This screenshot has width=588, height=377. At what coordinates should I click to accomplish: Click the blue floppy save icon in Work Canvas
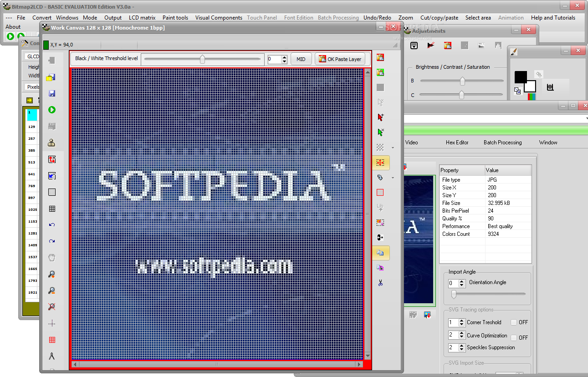click(x=52, y=93)
